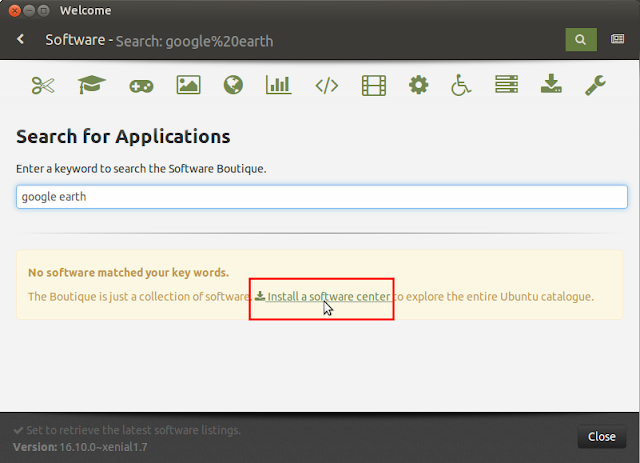Click 'No software matched your key words.' message
640x463 pixels.
coord(128,273)
